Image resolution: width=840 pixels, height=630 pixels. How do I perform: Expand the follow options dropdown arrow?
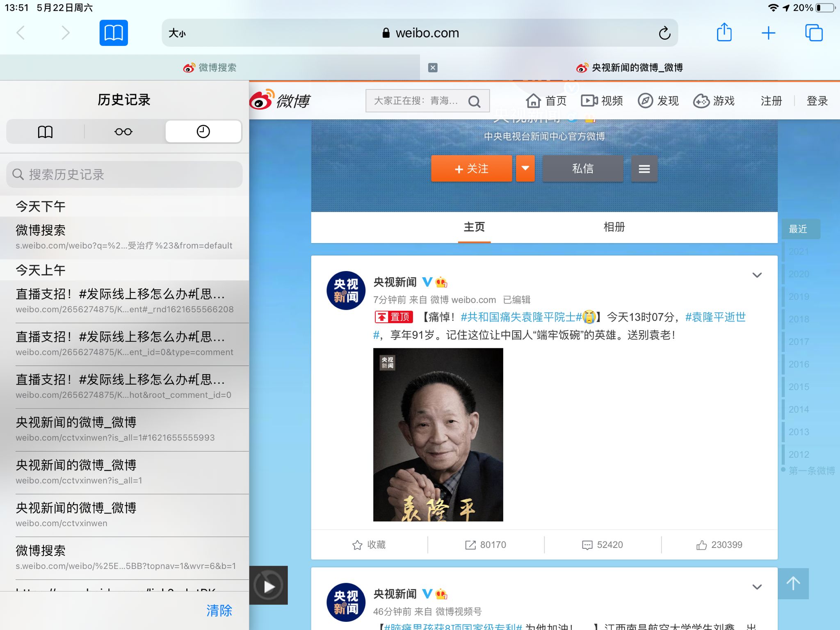(x=525, y=169)
